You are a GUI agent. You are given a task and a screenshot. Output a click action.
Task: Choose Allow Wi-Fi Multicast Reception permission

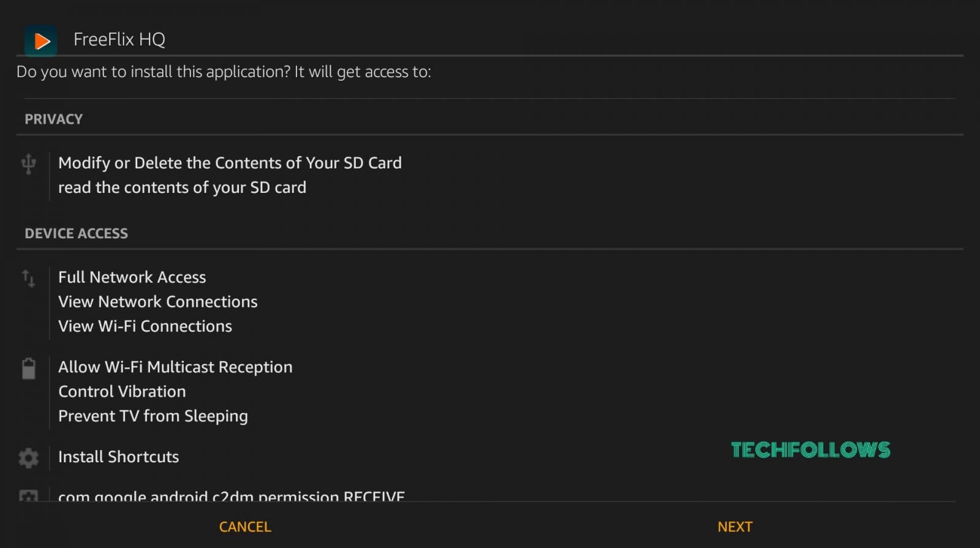coord(175,367)
